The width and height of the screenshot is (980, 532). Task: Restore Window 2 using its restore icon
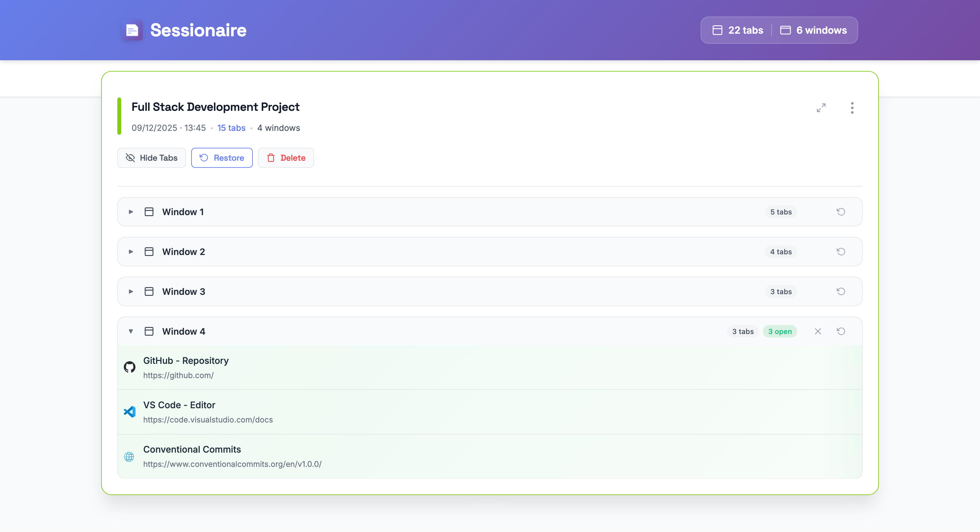[841, 252]
